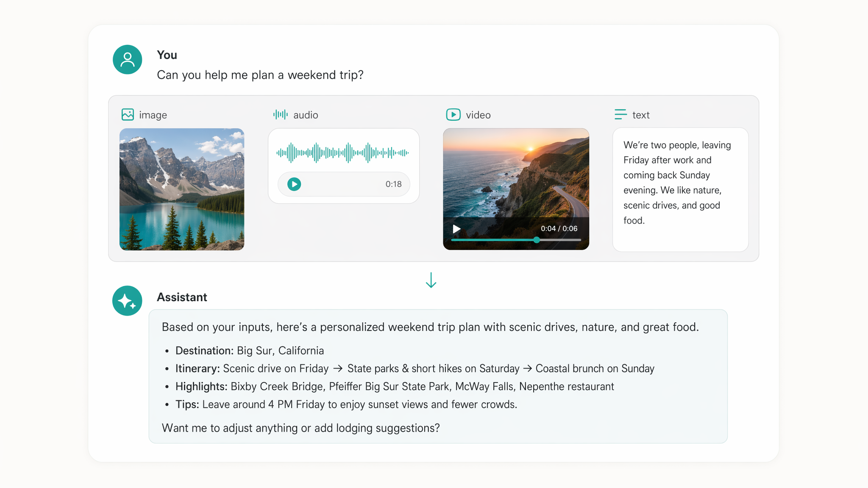The width and height of the screenshot is (868, 488).
Task: Click the Assistant sparkle avatar icon
Action: [127, 301]
